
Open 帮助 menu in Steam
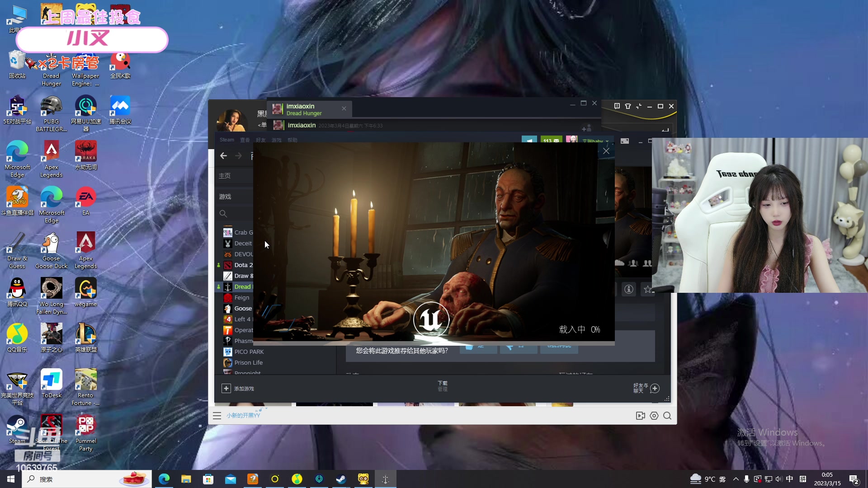pyautogui.click(x=292, y=140)
